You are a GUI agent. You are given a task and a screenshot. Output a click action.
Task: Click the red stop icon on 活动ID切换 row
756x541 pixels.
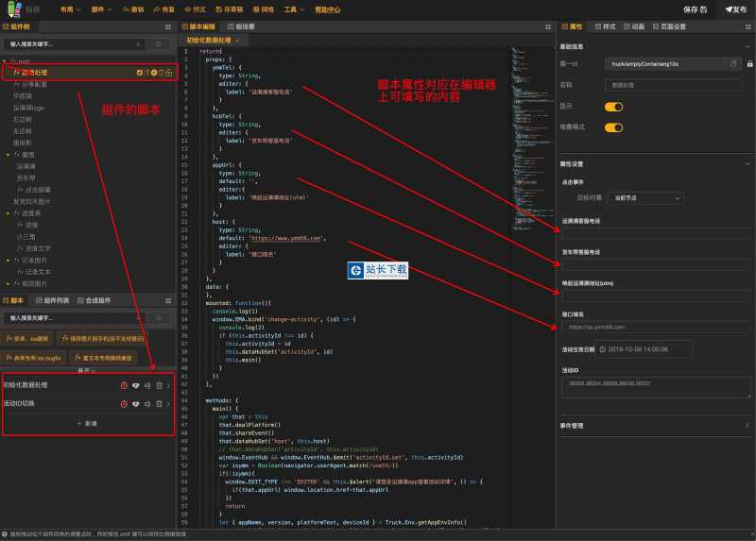pyautogui.click(x=124, y=403)
